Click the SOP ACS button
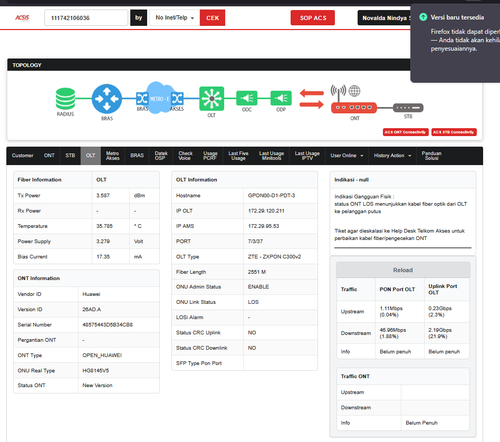The height and width of the screenshot is (442, 500). coord(313,18)
